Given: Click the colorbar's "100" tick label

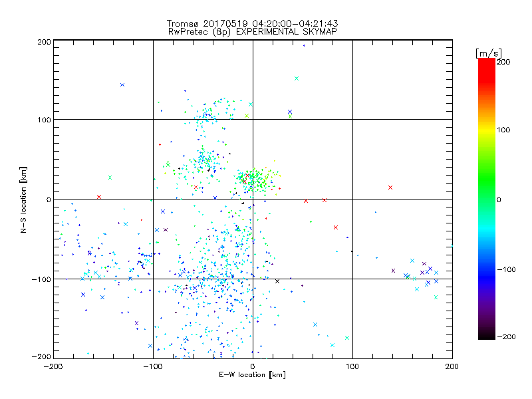Looking at the screenshot, I should tap(503, 130).
